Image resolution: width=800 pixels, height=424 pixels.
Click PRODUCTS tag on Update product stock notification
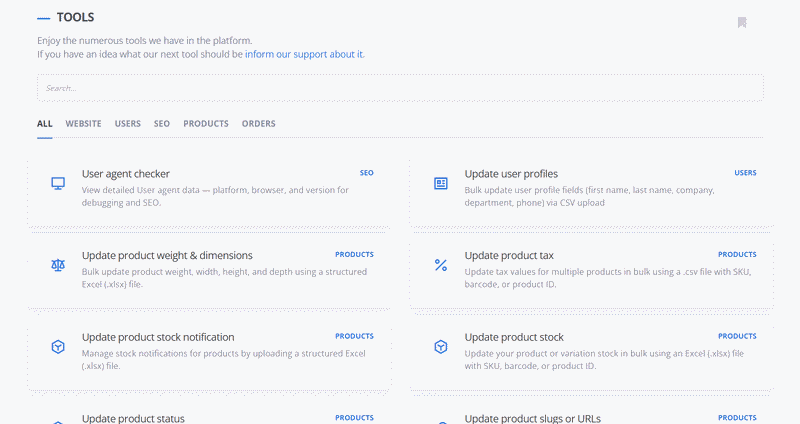point(354,336)
